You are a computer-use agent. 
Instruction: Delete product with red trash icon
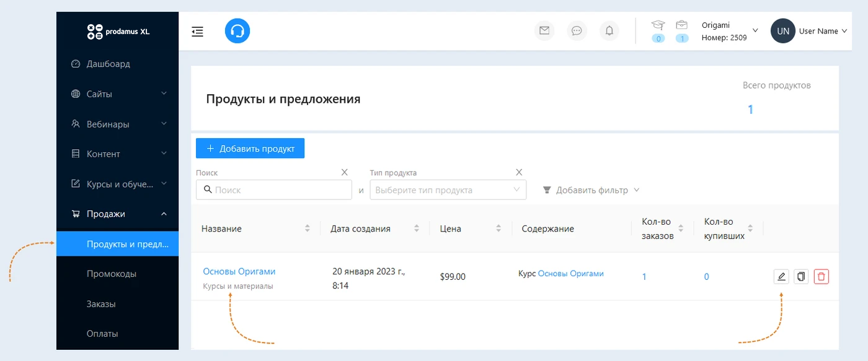pyautogui.click(x=821, y=277)
